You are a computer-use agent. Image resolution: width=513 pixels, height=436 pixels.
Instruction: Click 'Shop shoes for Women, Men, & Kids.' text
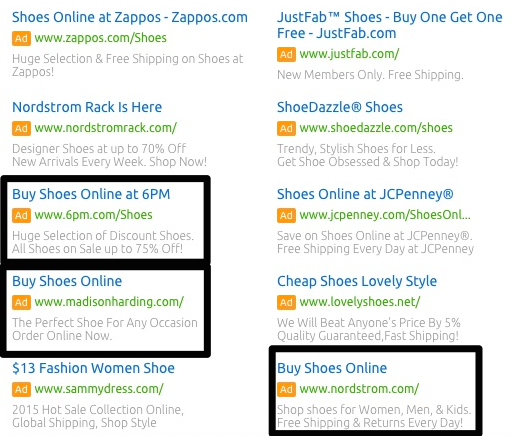coord(374,410)
